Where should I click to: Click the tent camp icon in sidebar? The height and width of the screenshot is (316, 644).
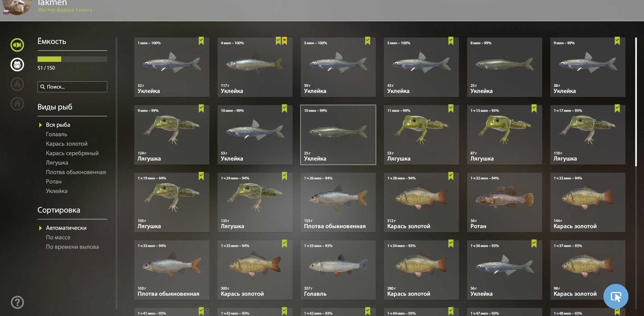tap(17, 84)
